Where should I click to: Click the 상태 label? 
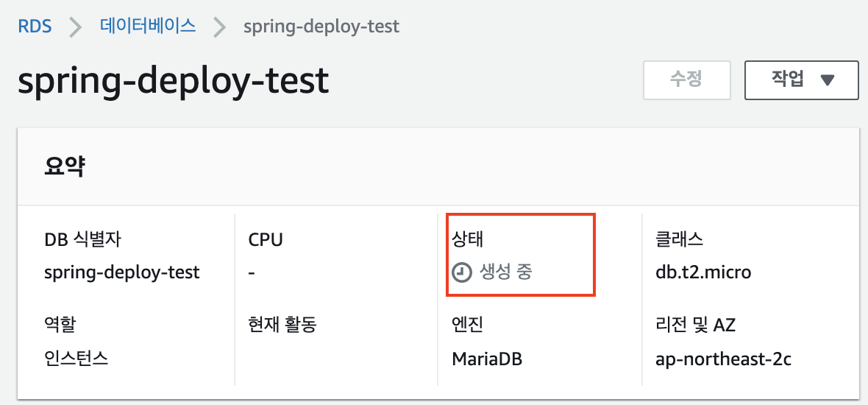(x=468, y=240)
